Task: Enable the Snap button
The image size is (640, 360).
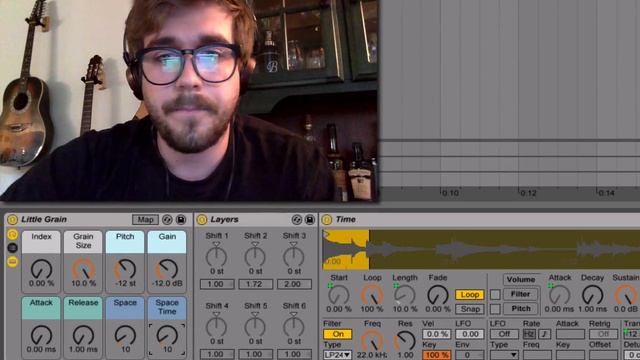Action: tap(470, 309)
